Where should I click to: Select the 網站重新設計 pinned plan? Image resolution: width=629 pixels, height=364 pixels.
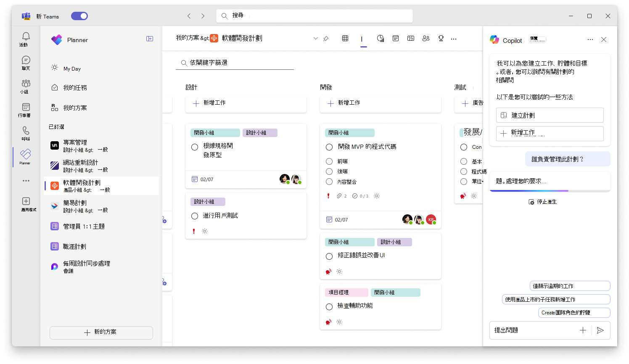point(102,166)
